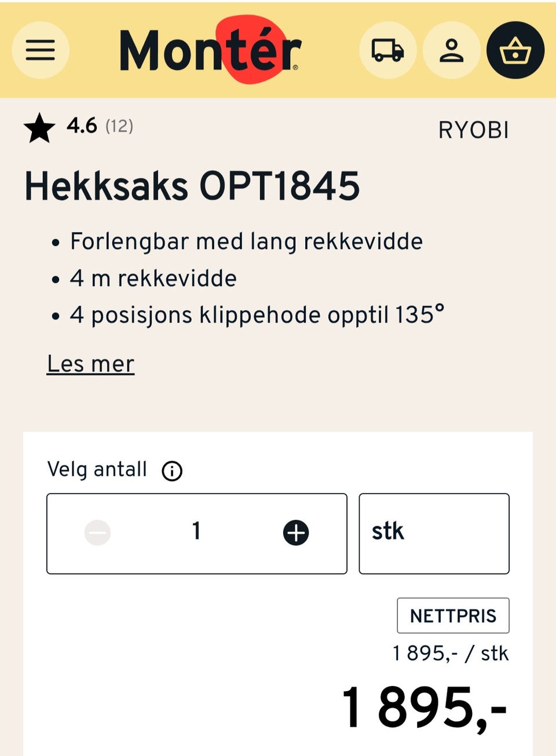Open the shopping basket
The height and width of the screenshot is (756, 556).
pyautogui.click(x=515, y=50)
